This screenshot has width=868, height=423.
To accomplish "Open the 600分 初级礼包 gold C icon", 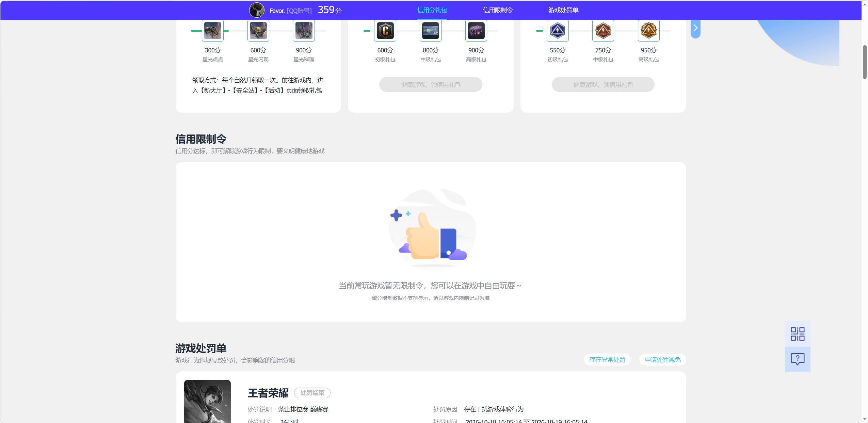I will [385, 31].
